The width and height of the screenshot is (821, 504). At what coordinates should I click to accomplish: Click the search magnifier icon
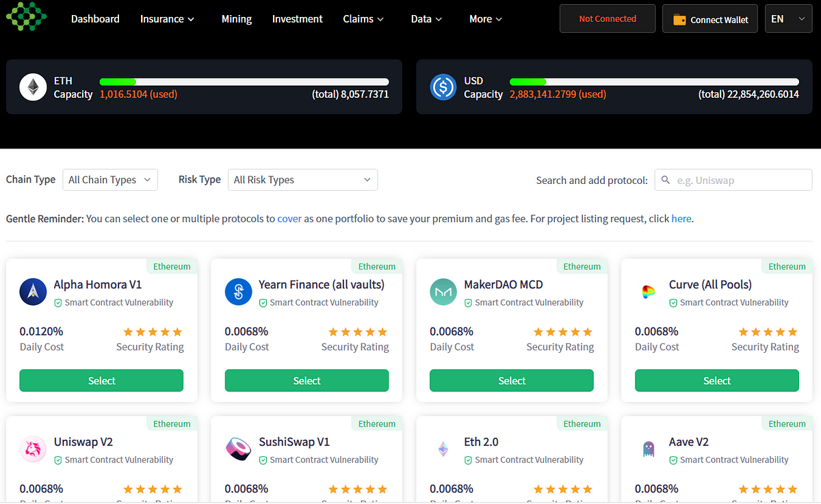666,181
